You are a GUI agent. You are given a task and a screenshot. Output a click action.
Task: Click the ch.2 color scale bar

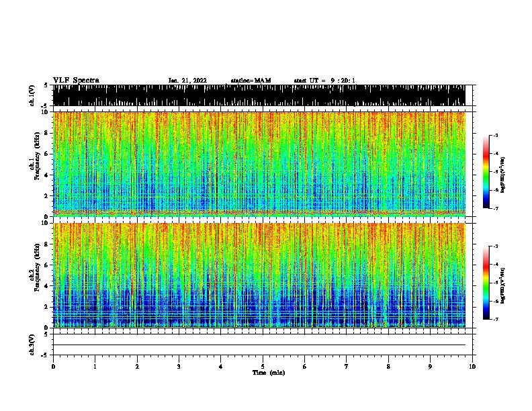click(486, 283)
